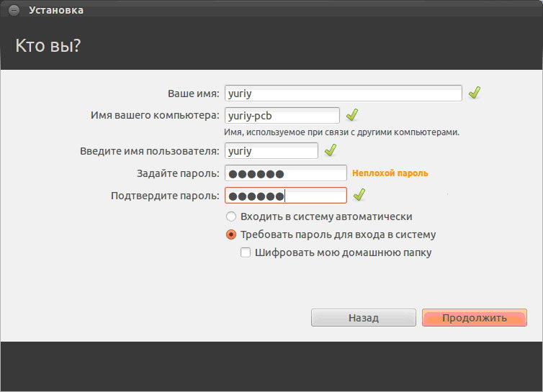This screenshot has height=392, width=543.
Task: Click the checkmark next to computer name field
Action: (x=352, y=115)
